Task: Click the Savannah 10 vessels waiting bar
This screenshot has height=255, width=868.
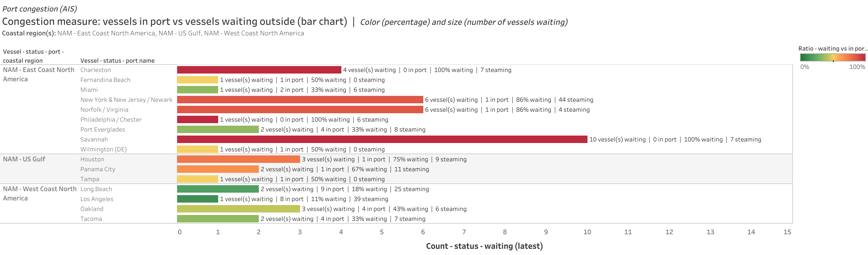Action: click(x=382, y=140)
